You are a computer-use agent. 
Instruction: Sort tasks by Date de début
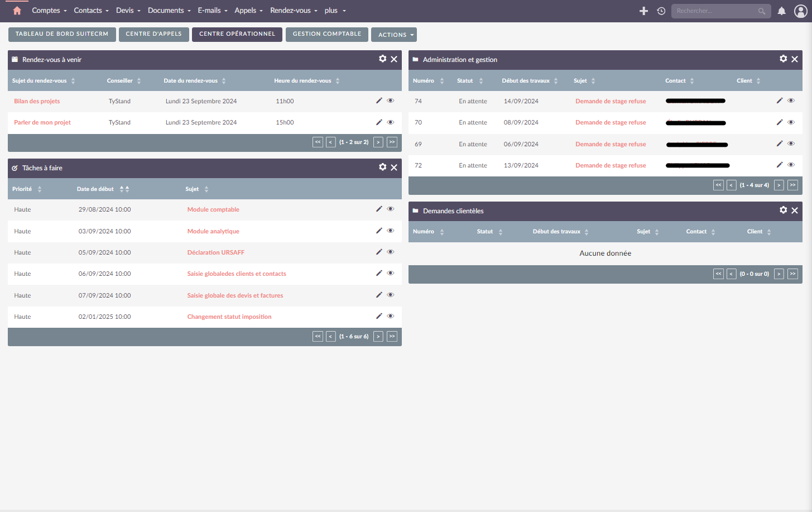(x=103, y=189)
